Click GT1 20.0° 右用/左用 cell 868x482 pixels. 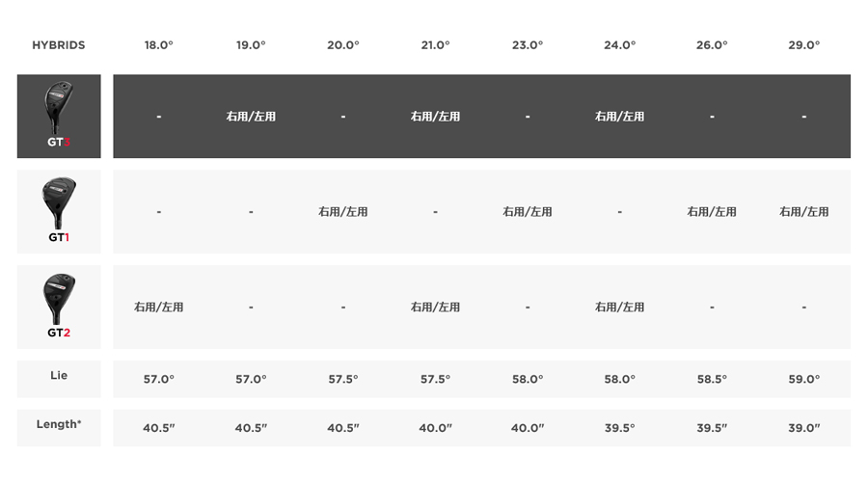click(343, 211)
